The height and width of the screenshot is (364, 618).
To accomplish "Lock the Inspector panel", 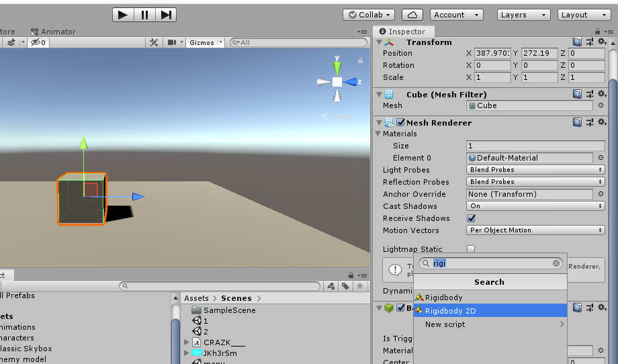I will pos(597,32).
